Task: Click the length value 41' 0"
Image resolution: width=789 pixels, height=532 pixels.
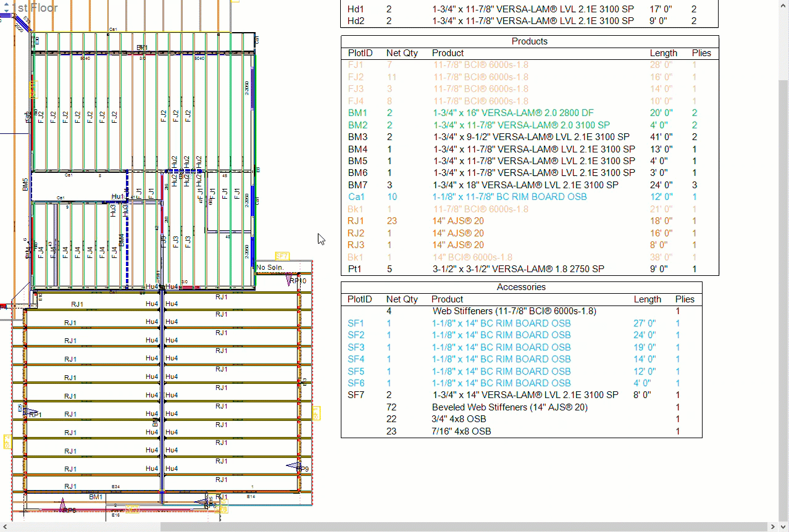Action: [661, 137]
